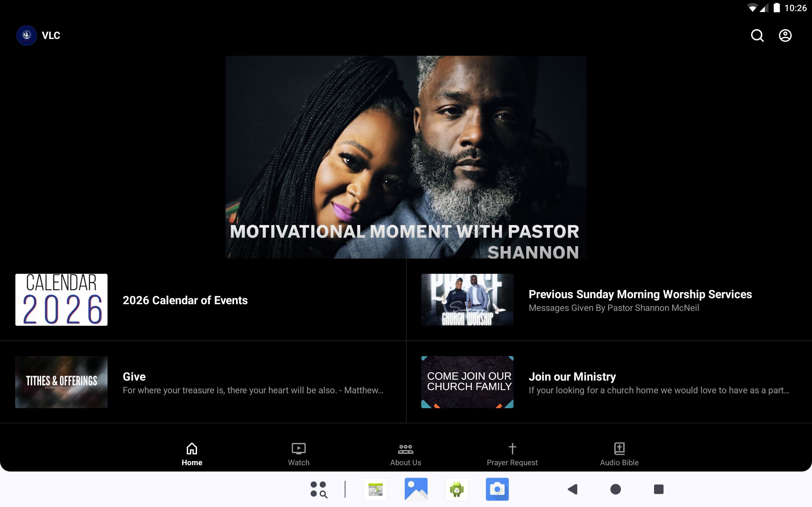Viewport: 812px width, 507px height.
Task: Tap the Tithes & Offerings thumbnail
Action: point(62,382)
